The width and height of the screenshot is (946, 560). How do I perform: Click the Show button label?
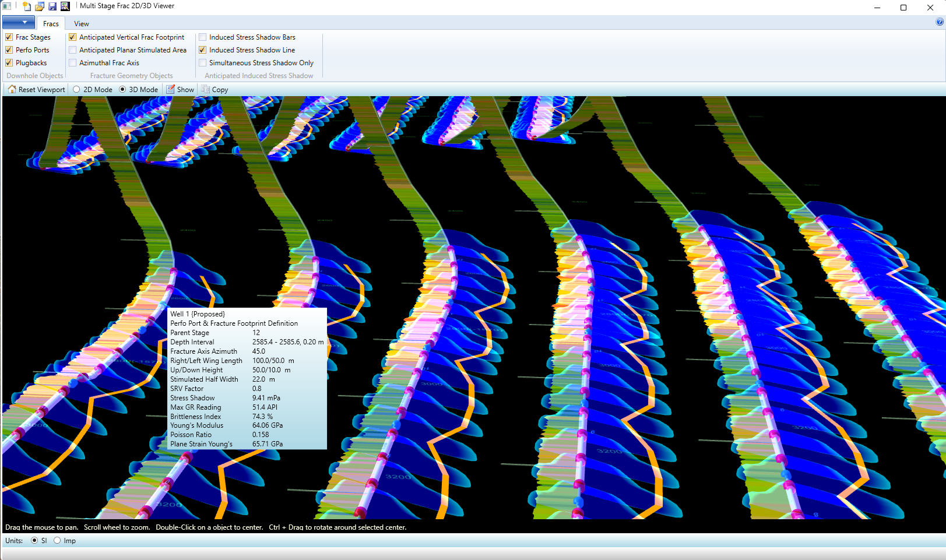click(x=185, y=90)
